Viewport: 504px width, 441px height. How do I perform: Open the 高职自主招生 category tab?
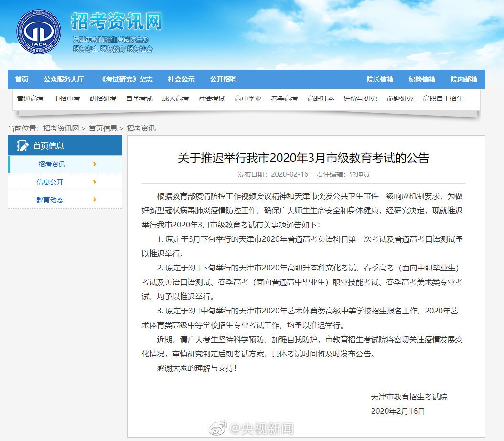(443, 98)
